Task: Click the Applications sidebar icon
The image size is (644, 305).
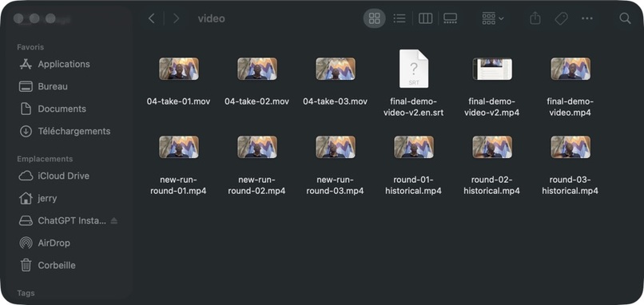Action: pyautogui.click(x=26, y=64)
